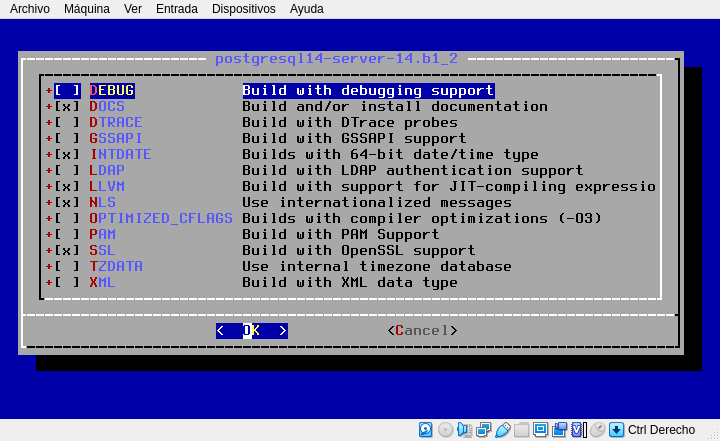Enable the OPTIMIZED_CFLAGS option checkbox
This screenshot has height=441, width=720.
(x=67, y=218)
